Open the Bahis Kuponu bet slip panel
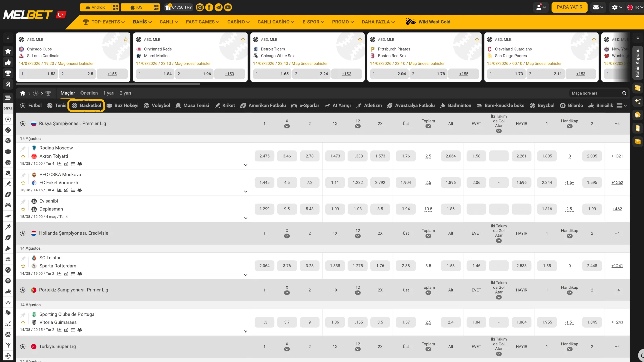 (638, 63)
